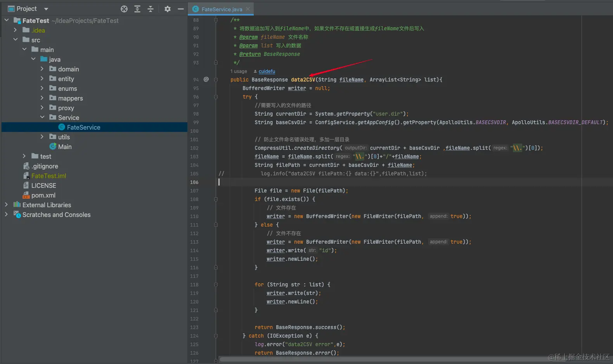Expand the domain package folder

click(42, 69)
